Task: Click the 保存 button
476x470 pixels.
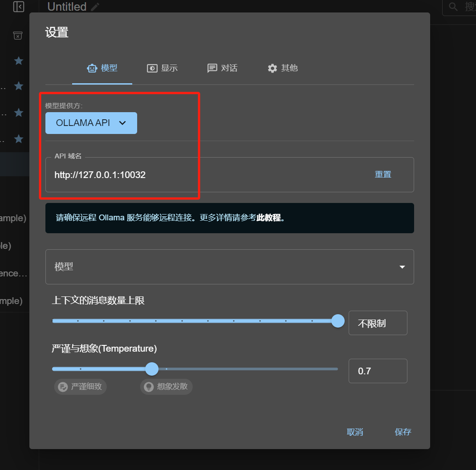Action: (x=403, y=432)
